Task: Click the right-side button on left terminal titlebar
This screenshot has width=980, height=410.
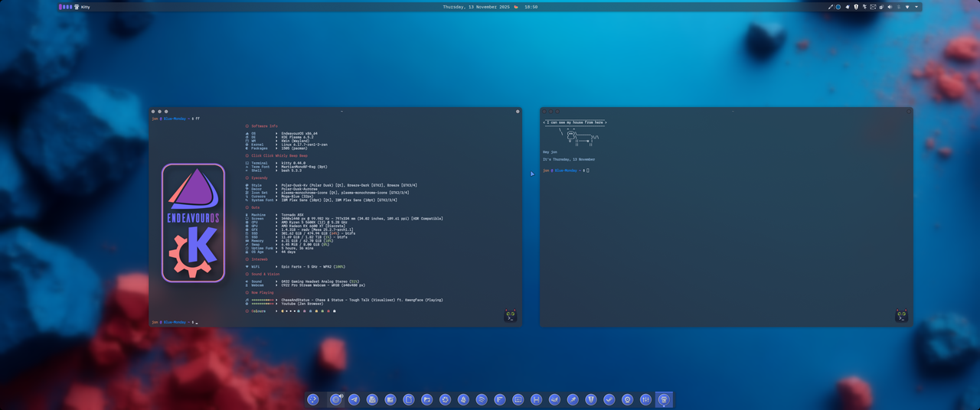Action: coord(518,112)
